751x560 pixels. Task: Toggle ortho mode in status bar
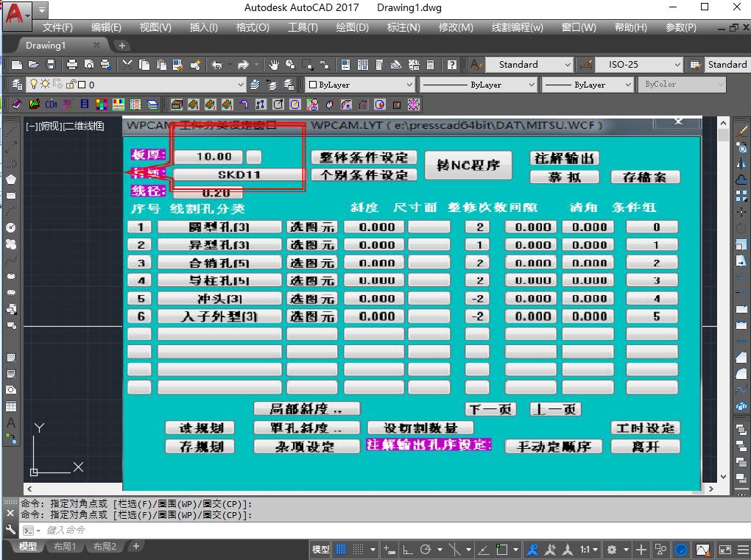click(408, 550)
